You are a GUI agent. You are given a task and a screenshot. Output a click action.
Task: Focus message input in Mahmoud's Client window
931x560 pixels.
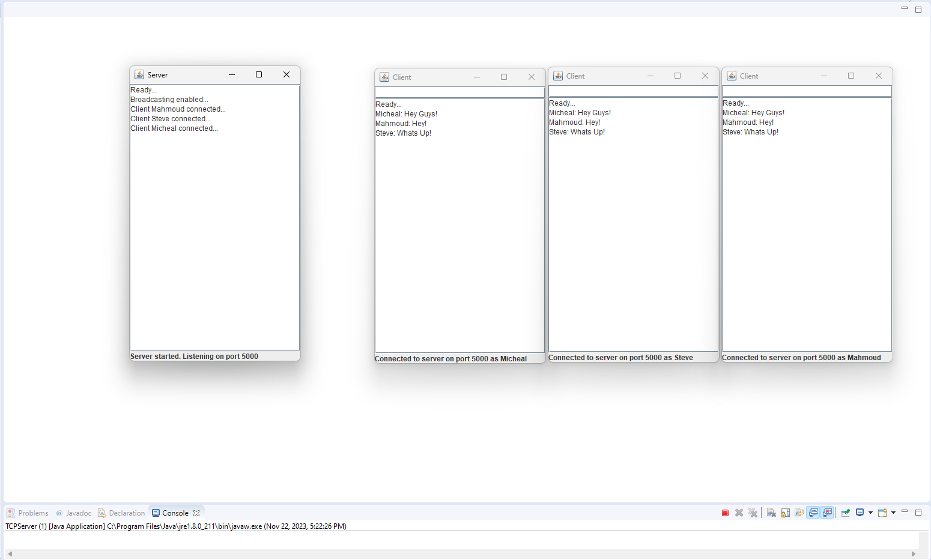807,91
